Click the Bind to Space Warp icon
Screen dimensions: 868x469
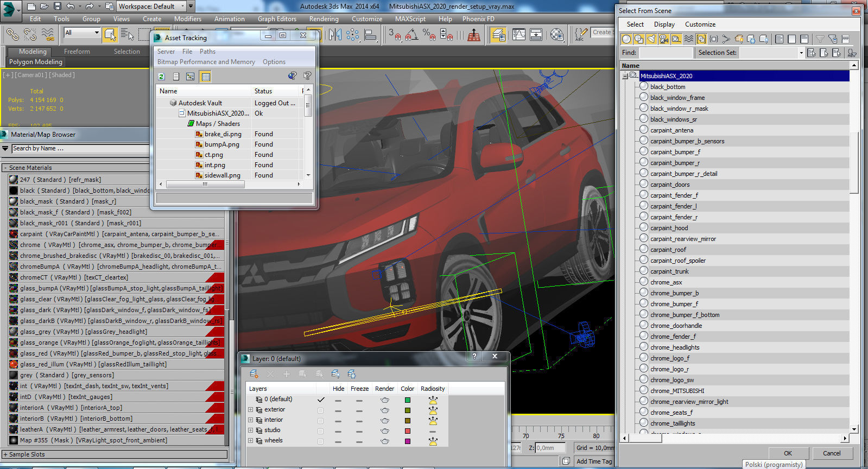click(x=48, y=35)
